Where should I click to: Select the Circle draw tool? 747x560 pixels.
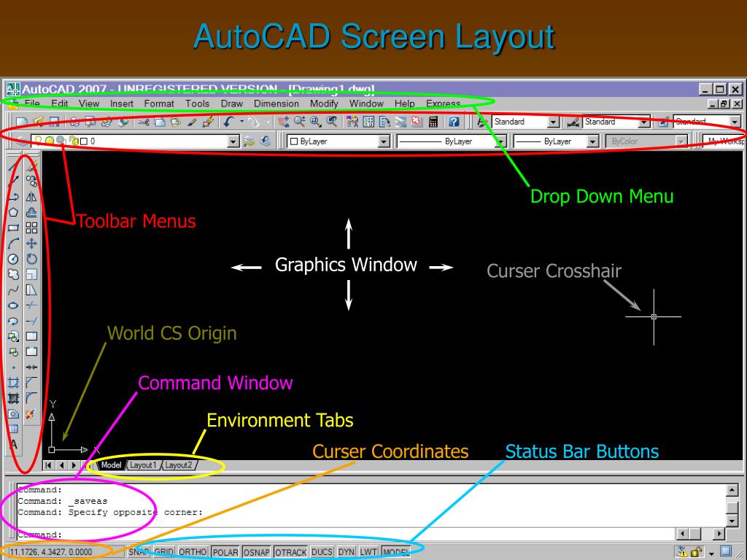(13, 259)
